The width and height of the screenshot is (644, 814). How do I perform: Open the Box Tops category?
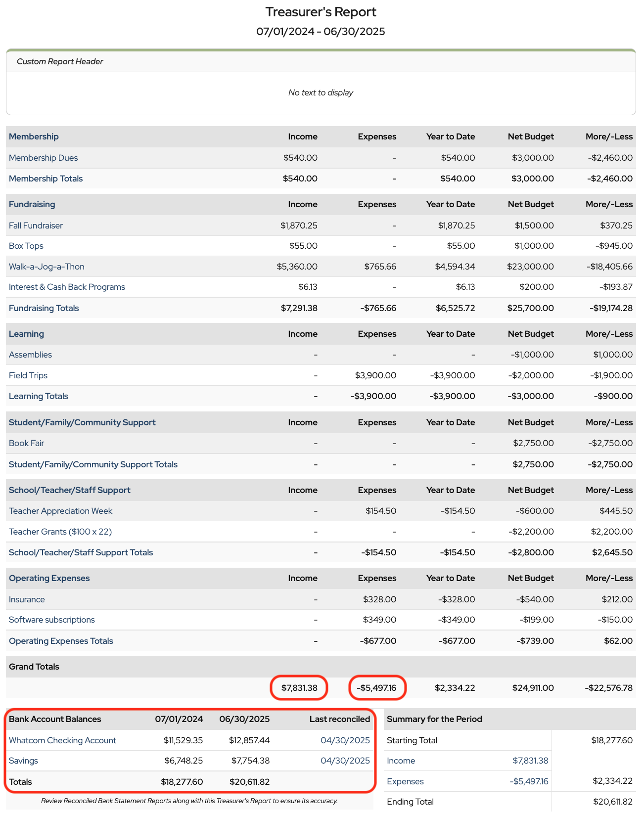(x=26, y=246)
